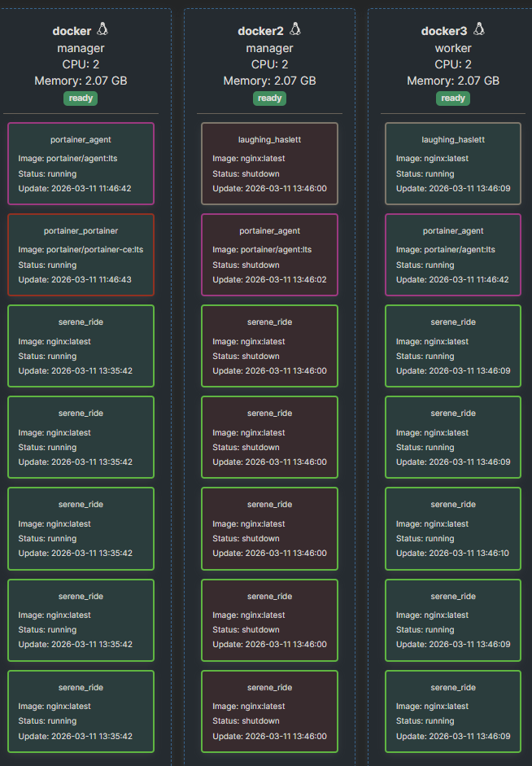
Task: Open the portainer_agent card on docker3
Action: pyautogui.click(x=453, y=255)
